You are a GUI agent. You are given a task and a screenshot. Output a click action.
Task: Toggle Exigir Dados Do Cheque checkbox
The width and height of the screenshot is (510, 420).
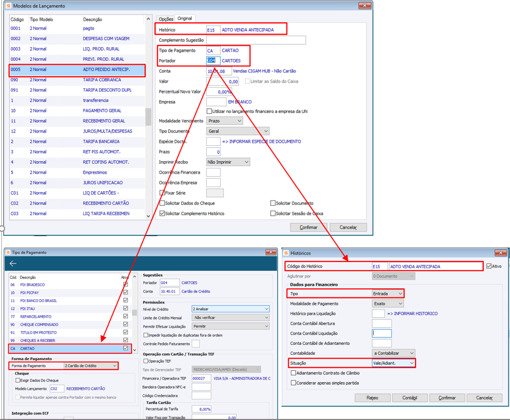tap(17, 380)
